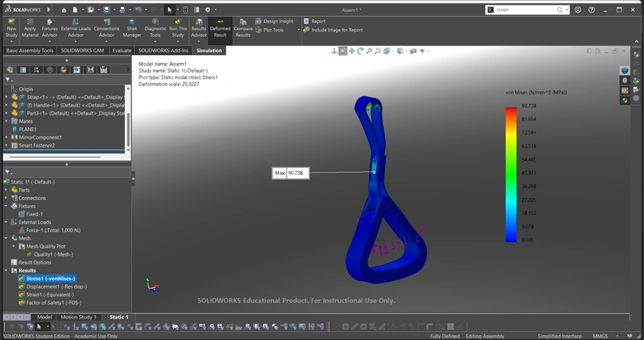Click the Print icon
The width and height of the screenshot is (644, 340).
pos(122,10)
